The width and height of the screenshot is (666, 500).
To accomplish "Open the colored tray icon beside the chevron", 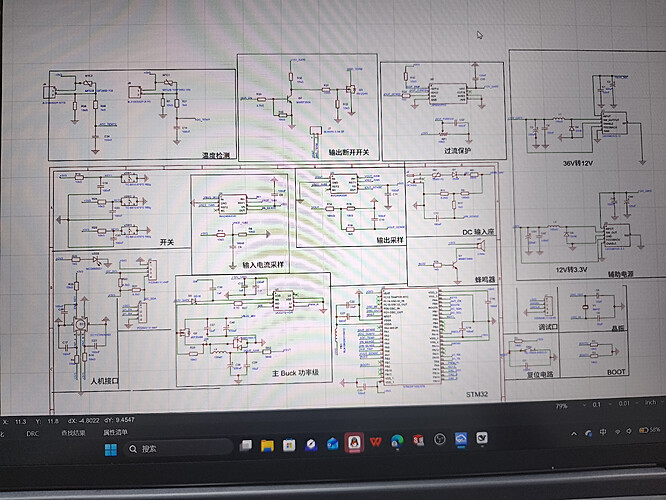I will click(589, 433).
